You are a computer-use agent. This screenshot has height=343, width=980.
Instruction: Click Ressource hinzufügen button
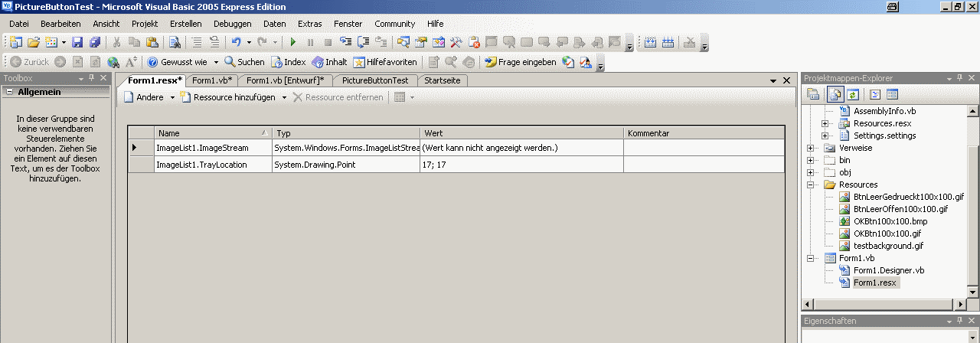(227, 97)
